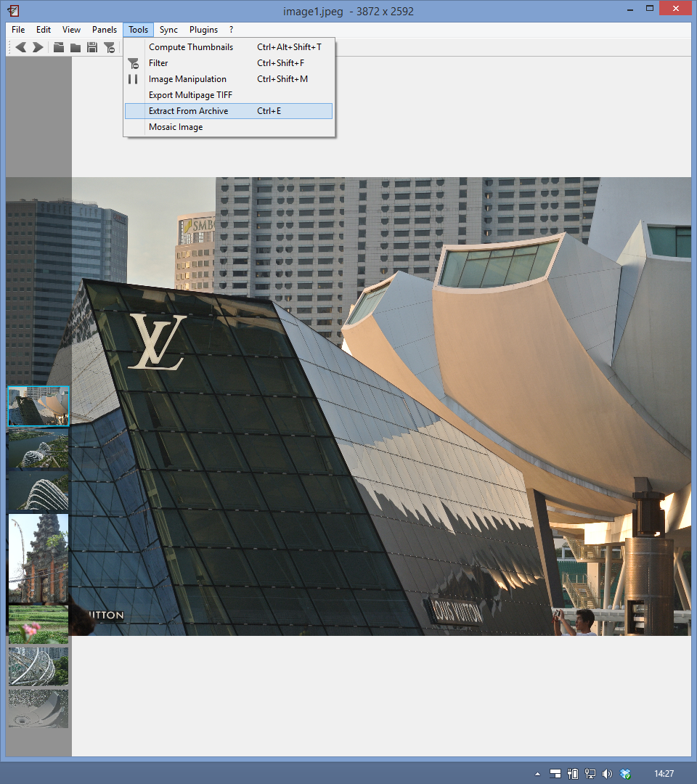697x784 pixels.
Task: Open the Sync menu
Action: coord(168,30)
